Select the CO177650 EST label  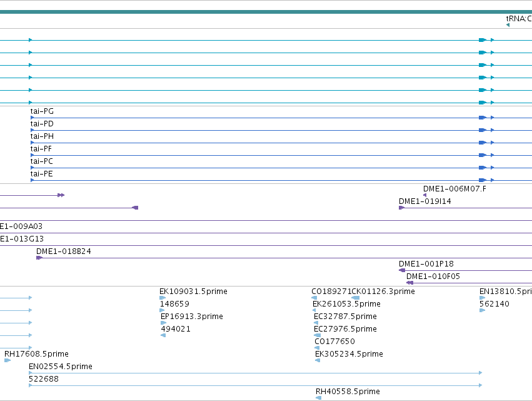click(x=334, y=342)
